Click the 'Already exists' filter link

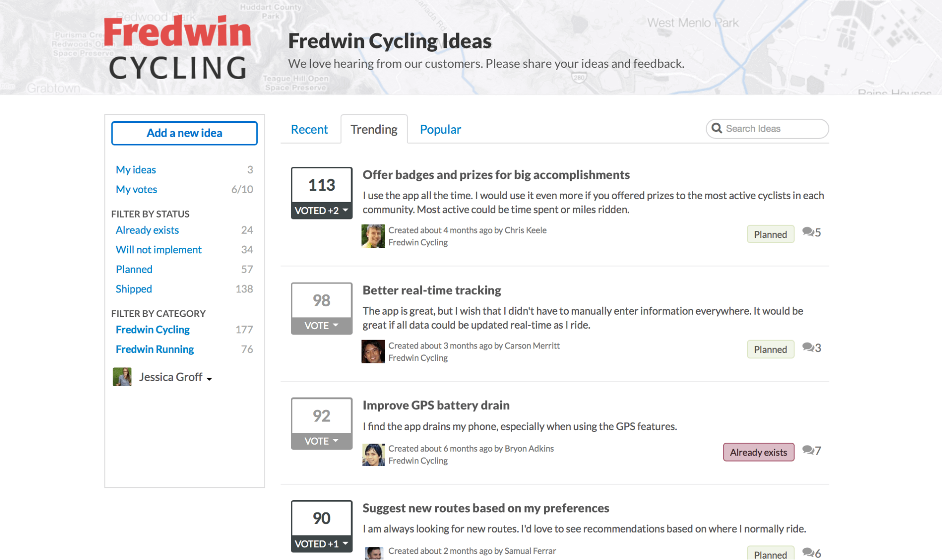tap(147, 229)
